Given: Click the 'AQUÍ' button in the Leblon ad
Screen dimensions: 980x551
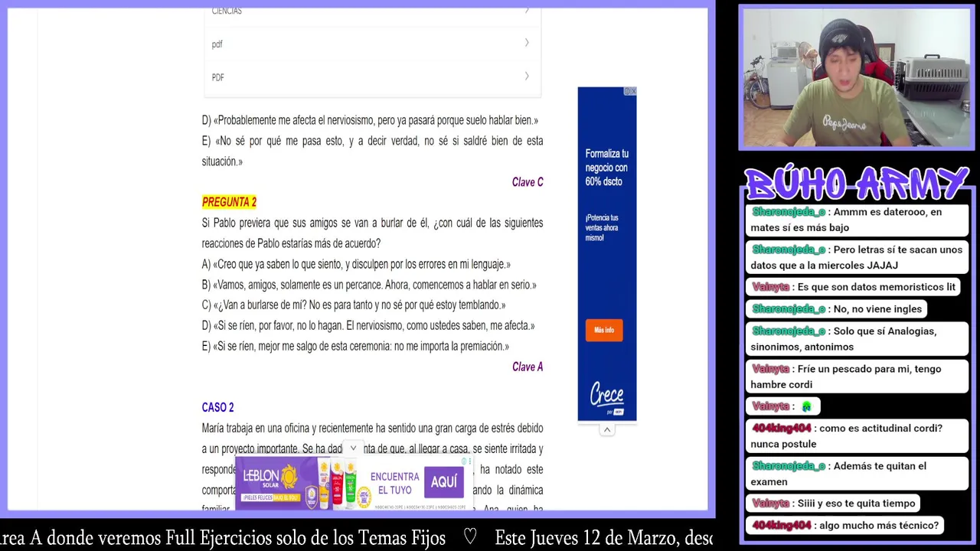Looking at the screenshot, I should click(444, 481).
